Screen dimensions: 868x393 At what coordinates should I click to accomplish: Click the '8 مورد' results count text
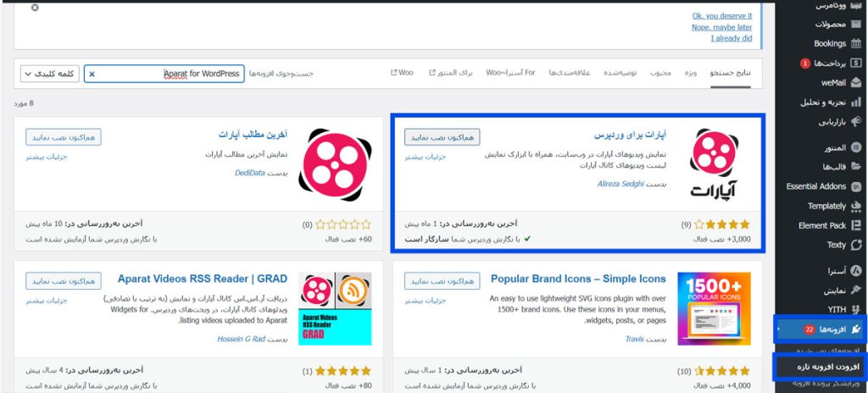pos(24,103)
